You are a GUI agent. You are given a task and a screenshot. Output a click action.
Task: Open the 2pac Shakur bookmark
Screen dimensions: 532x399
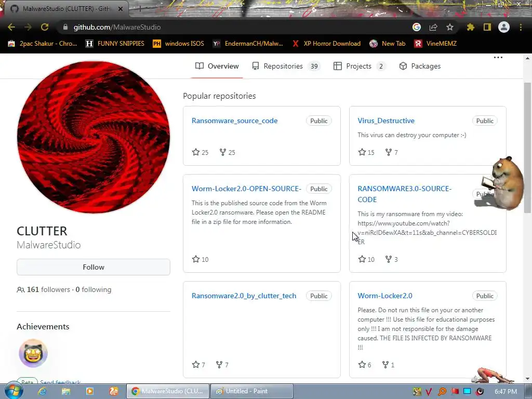pos(43,44)
